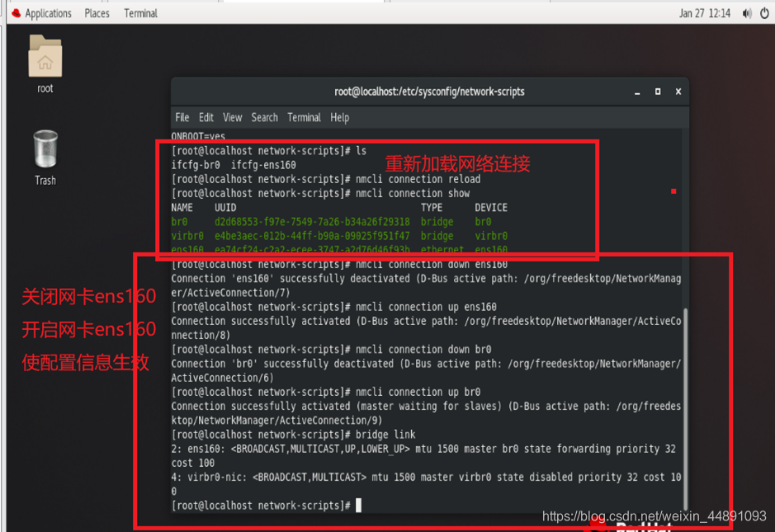
Task: Minimize the terminal window
Action: 637,92
